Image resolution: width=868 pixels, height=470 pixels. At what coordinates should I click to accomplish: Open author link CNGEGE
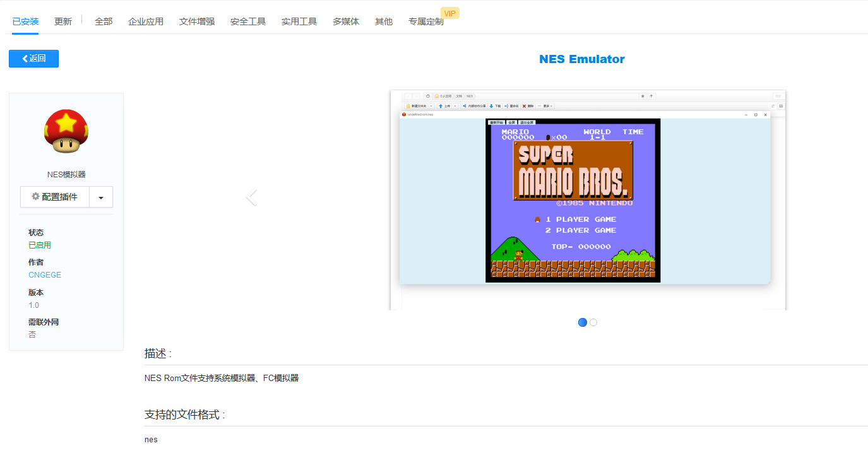pos(45,275)
